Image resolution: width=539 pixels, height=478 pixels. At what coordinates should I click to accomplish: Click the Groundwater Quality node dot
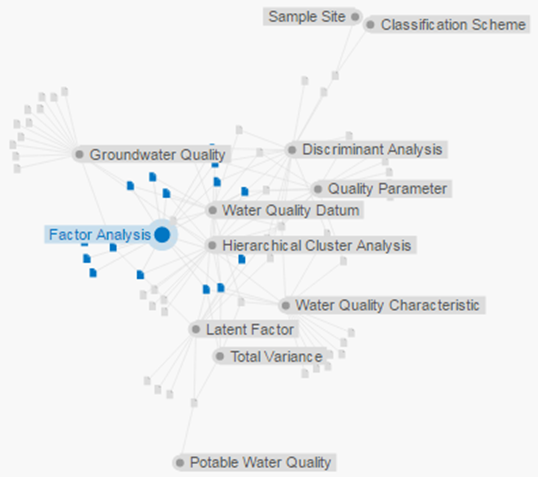pyautogui.click(x=79, y=154)
